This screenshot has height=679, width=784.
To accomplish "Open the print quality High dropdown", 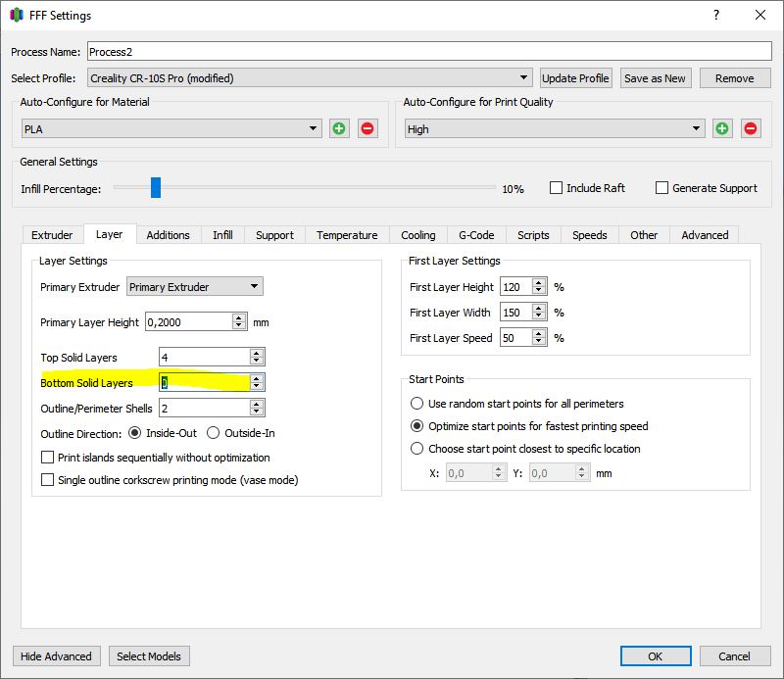I will [555, 129].
